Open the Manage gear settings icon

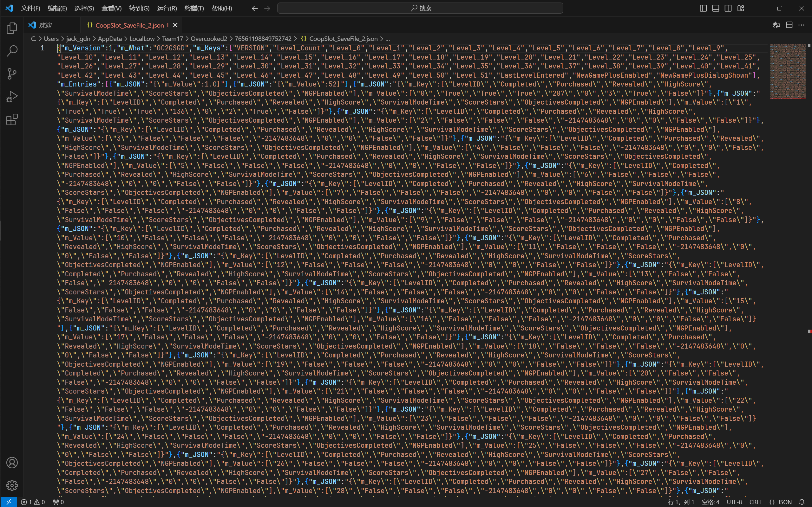(x=12, y=485)
